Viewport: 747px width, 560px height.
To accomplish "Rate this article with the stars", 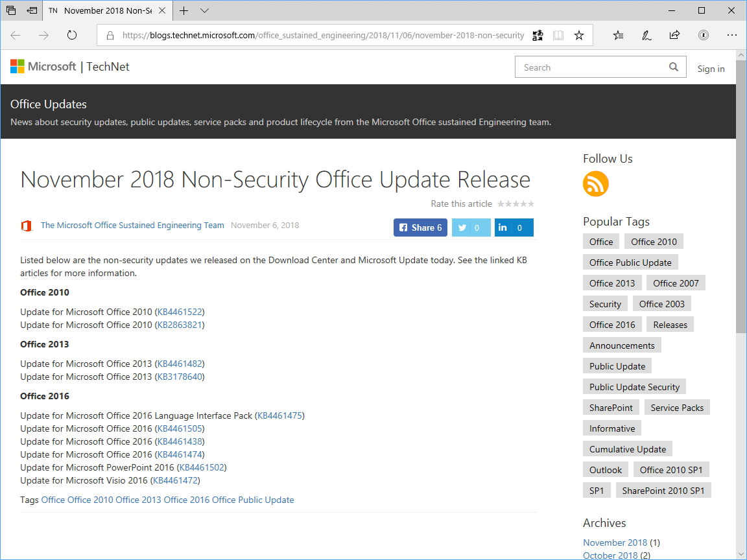I will click(516, 204).
